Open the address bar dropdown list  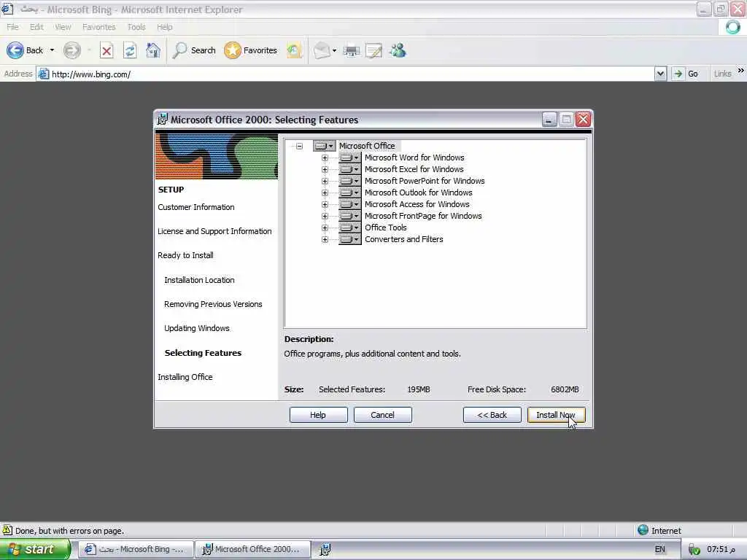(x=660, y=74)
